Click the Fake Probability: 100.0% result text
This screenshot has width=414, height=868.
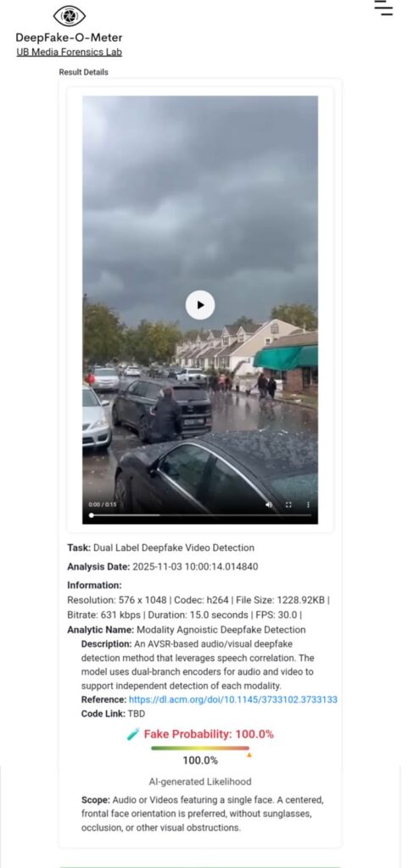209,735
